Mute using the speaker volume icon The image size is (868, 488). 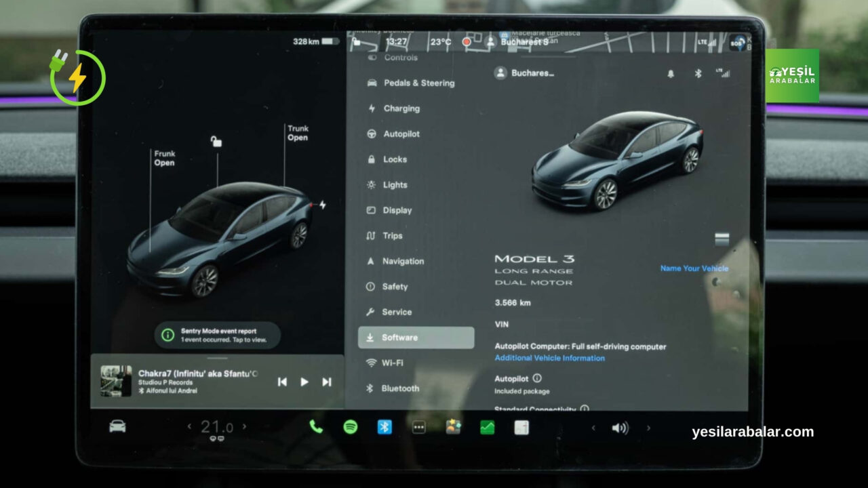tap(620, 428)
